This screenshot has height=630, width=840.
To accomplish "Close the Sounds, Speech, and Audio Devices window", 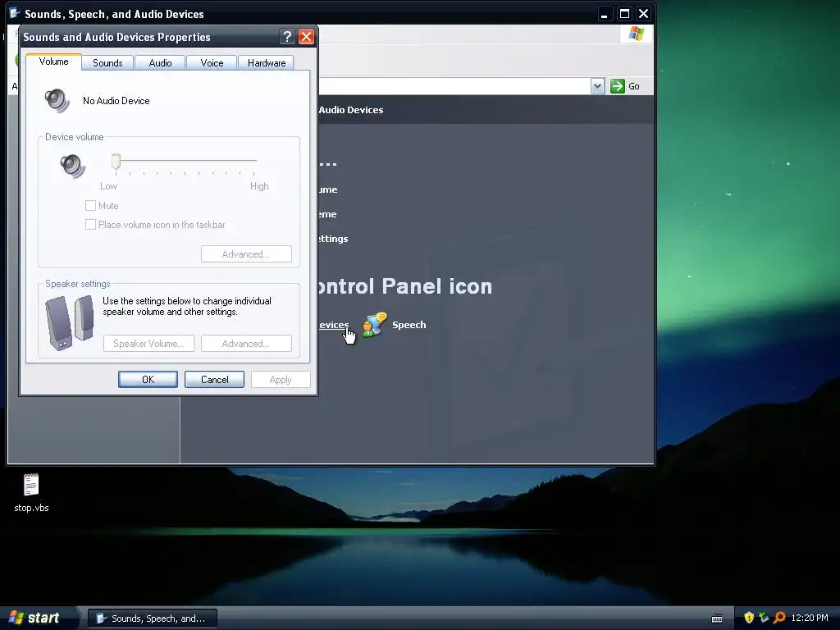I will 643,14.
